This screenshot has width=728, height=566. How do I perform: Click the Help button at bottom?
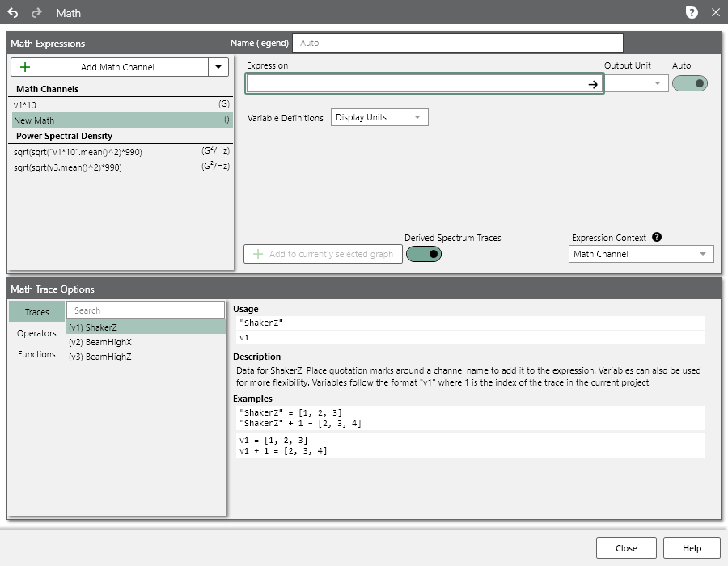coord(692,548)
